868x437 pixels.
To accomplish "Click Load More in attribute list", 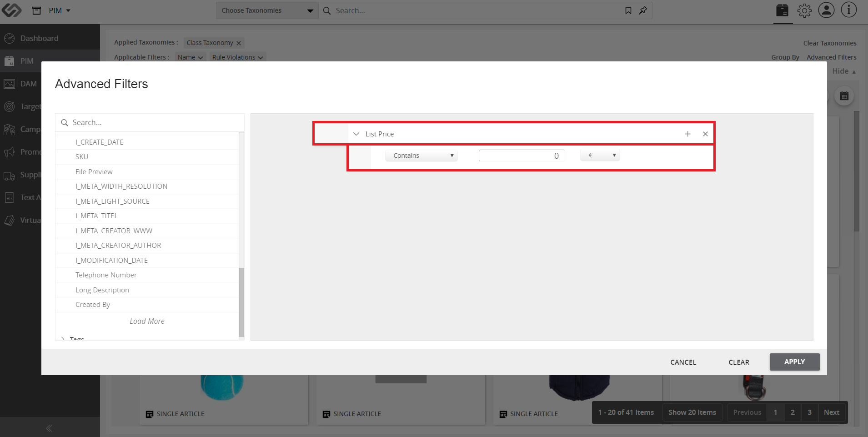I will click(147, 321).
